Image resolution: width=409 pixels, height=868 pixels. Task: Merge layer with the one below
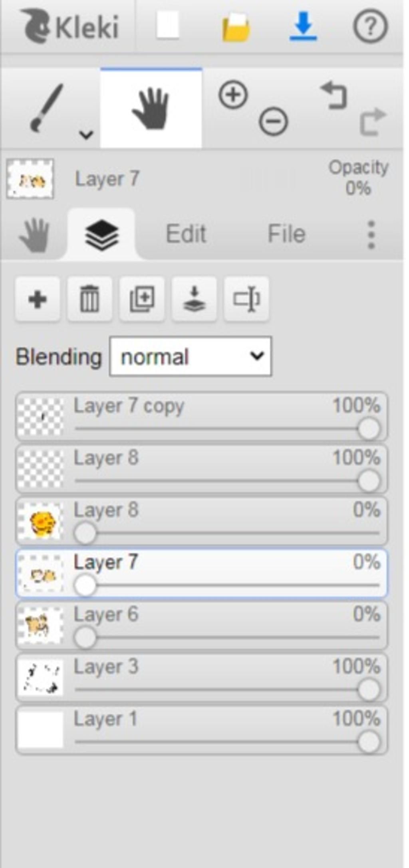194,299
